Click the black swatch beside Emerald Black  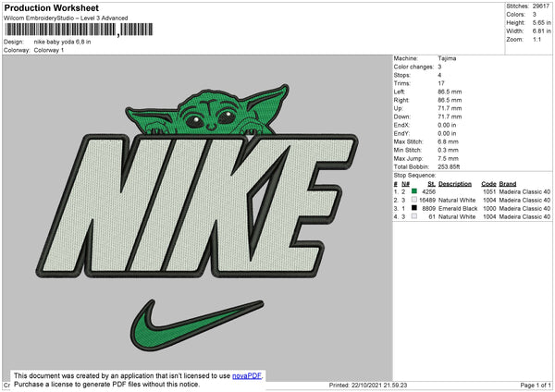(414, 208)
